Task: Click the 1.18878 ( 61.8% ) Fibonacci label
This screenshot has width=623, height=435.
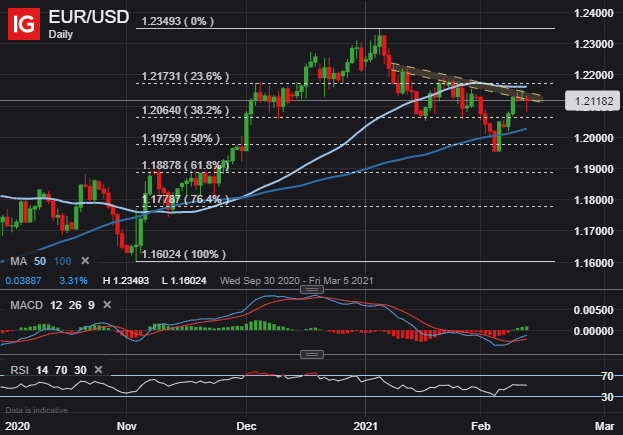Action: (185, 165)
